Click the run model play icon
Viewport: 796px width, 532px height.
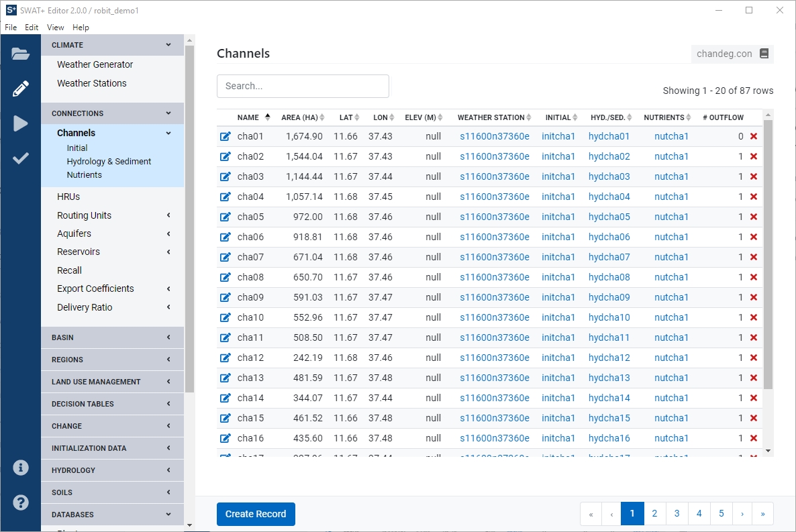(x=21, y=123)
